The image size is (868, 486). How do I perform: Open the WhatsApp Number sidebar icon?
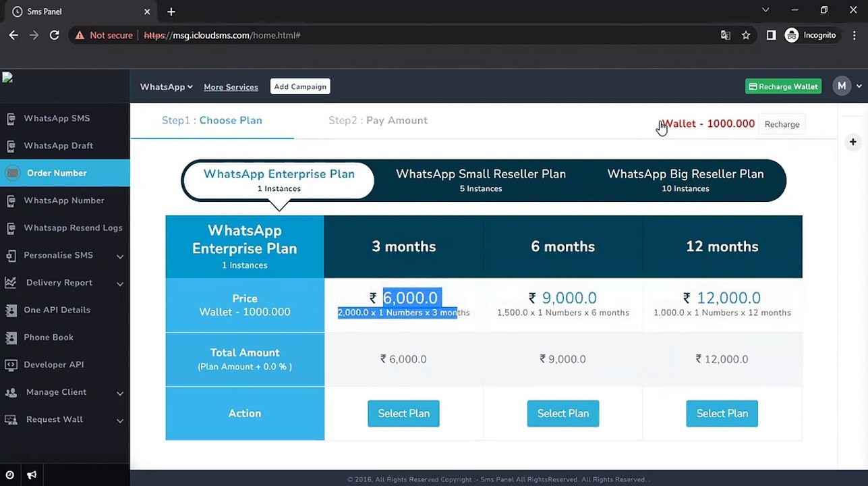tap(11, 200)
